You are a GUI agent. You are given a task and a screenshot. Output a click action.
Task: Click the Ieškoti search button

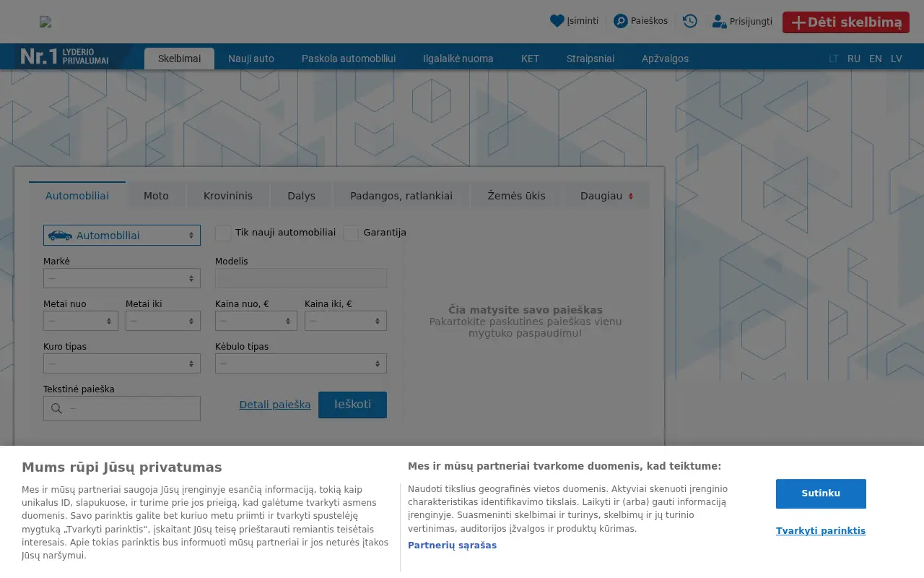click(352, 405)
